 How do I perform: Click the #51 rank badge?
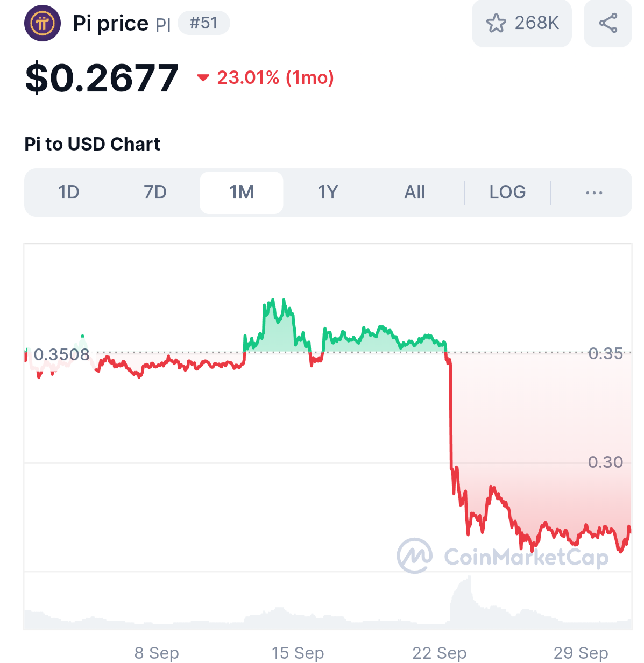204,23
